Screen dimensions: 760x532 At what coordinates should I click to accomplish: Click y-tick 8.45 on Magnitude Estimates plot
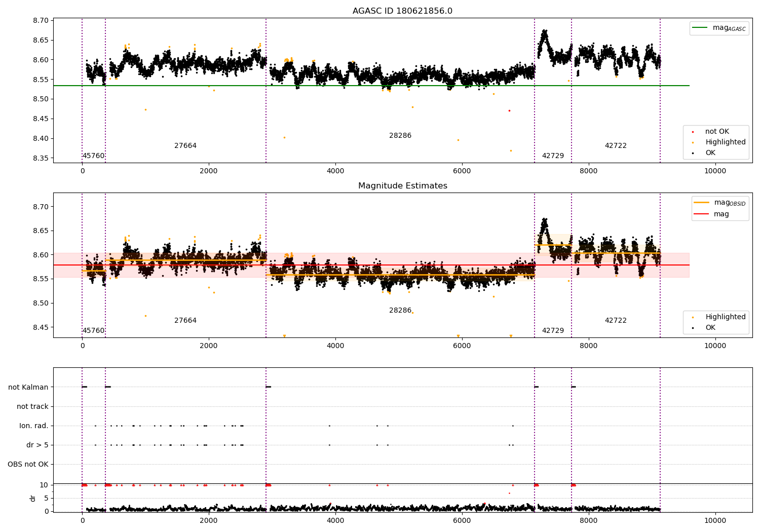[x=42, y=327]
